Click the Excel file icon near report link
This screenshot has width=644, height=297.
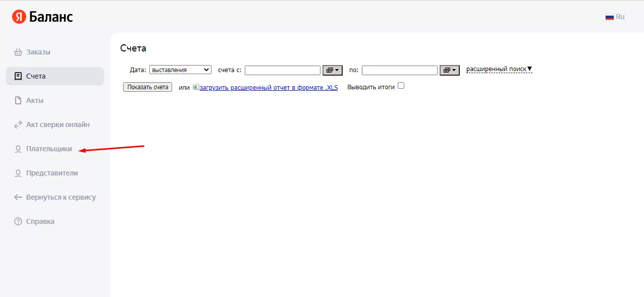196,87
